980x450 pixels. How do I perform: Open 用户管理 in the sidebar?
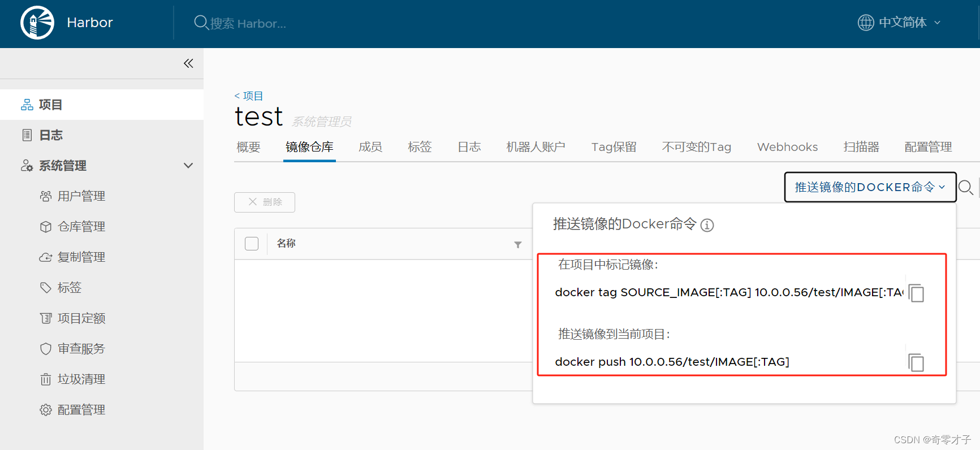[x=81, y=196]
